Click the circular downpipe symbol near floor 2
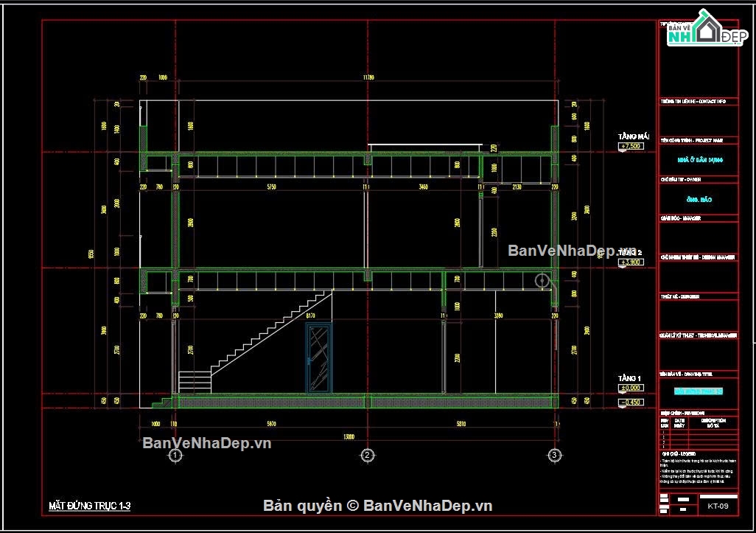The height and width of the screenshot is (533, 756). [542, 280]
